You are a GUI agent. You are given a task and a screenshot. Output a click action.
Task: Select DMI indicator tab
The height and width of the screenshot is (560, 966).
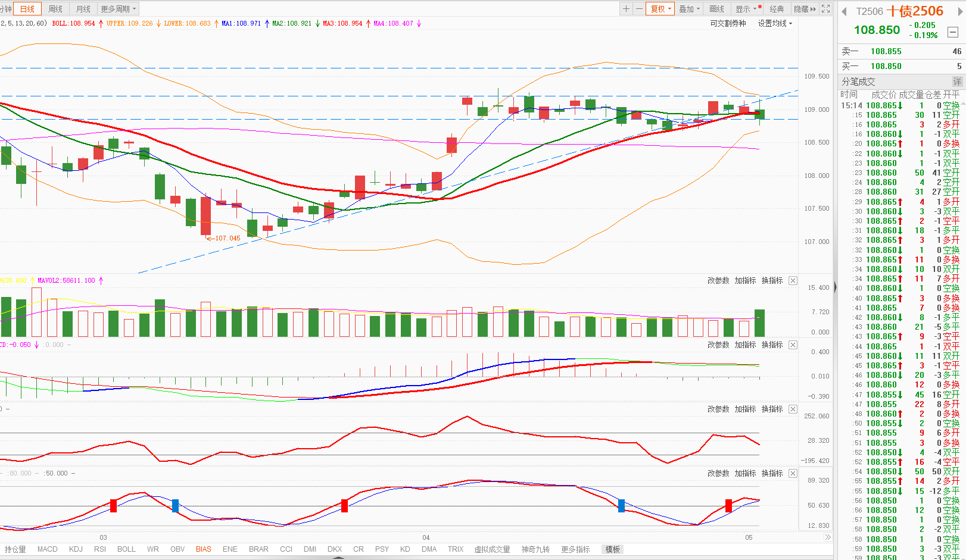click(310, 549)
